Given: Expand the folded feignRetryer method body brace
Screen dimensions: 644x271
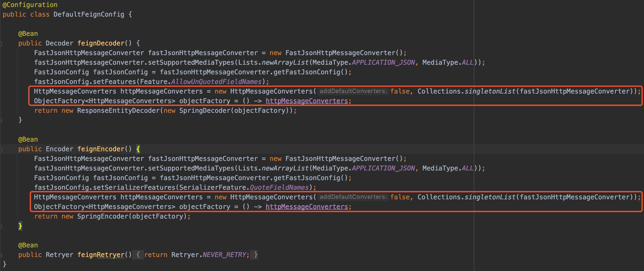Looking at the screenshot, I should [138, 255].
